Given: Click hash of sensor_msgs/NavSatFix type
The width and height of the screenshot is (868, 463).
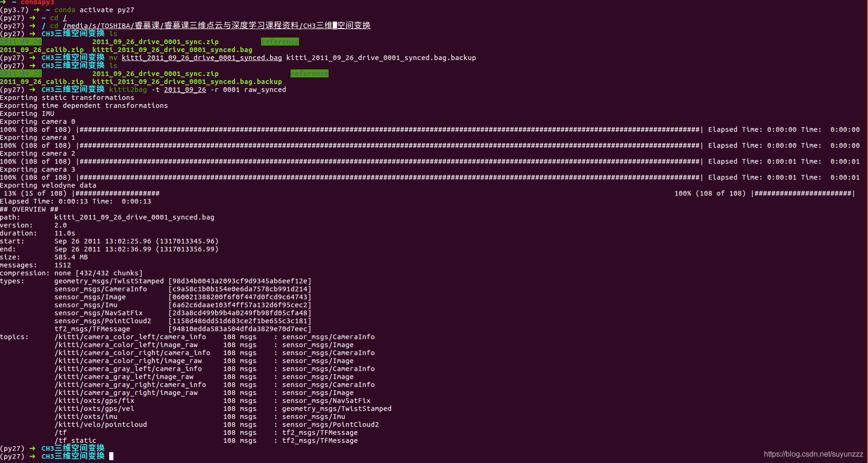Looking at the screenshot, I should 239,313.
